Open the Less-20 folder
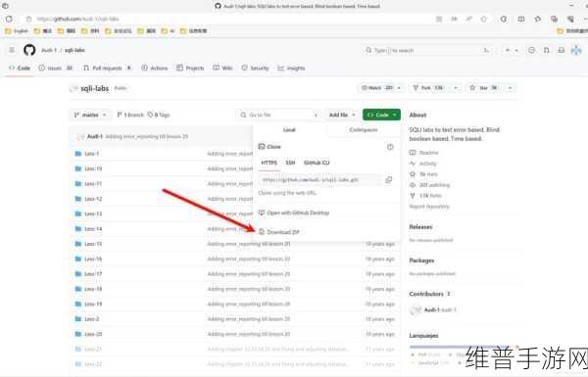The height and width of the screenshot is (377, 588). point(93,334)
